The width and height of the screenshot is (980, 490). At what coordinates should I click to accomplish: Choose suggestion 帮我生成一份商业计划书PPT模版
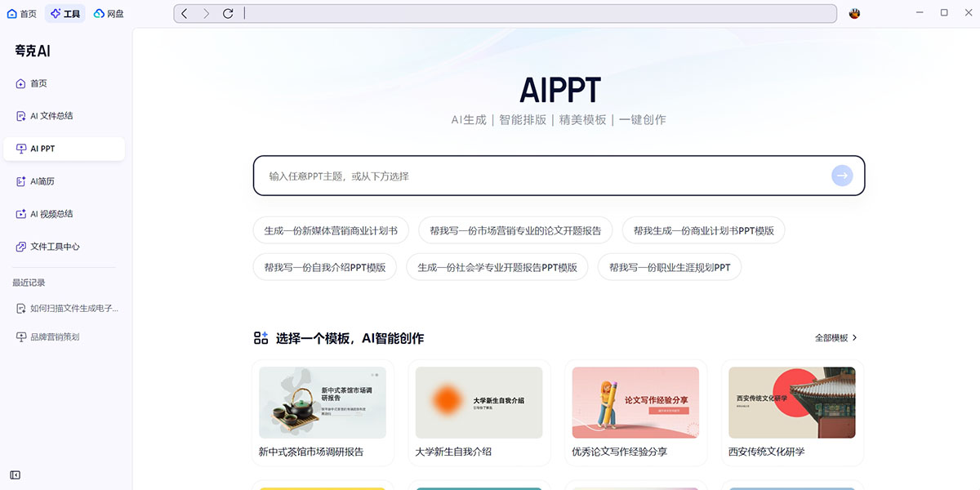tap(703, 231)
